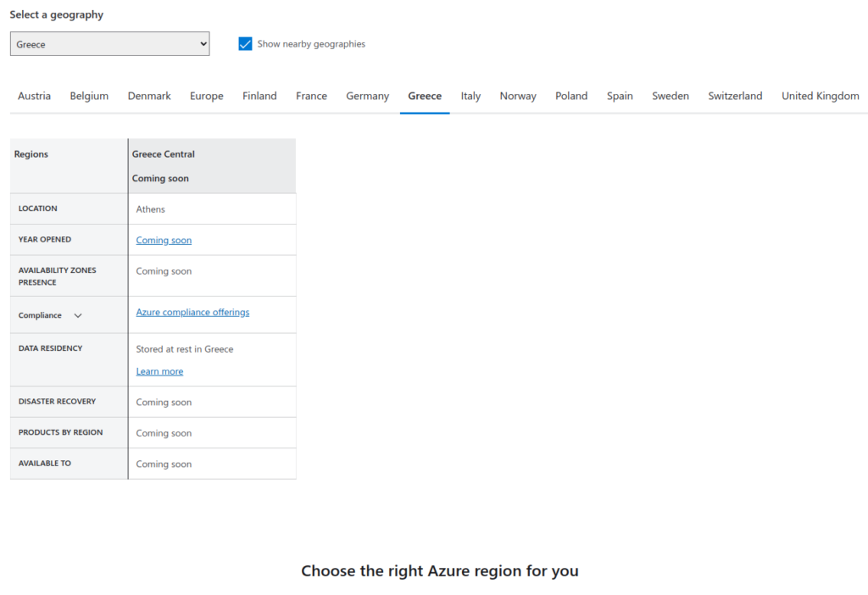Click the Select a geography label
868x595 pixels.
click(57, 15)
